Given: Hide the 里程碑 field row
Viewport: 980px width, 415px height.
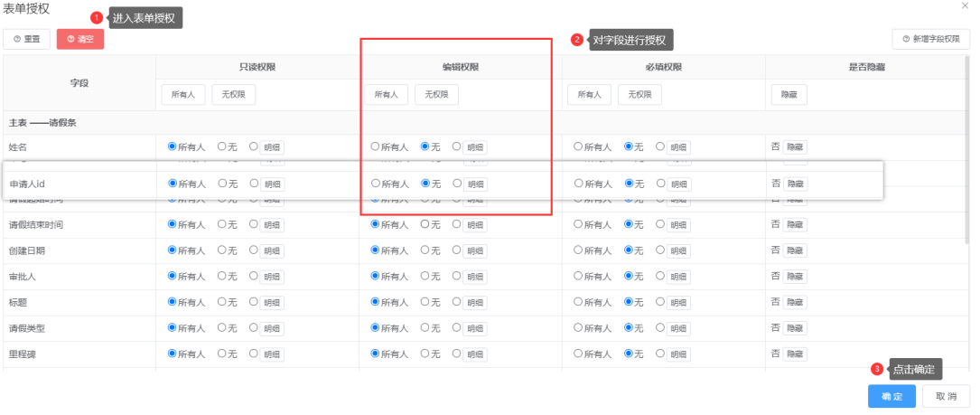Looking at the screenshot, I should pos(795,355).
